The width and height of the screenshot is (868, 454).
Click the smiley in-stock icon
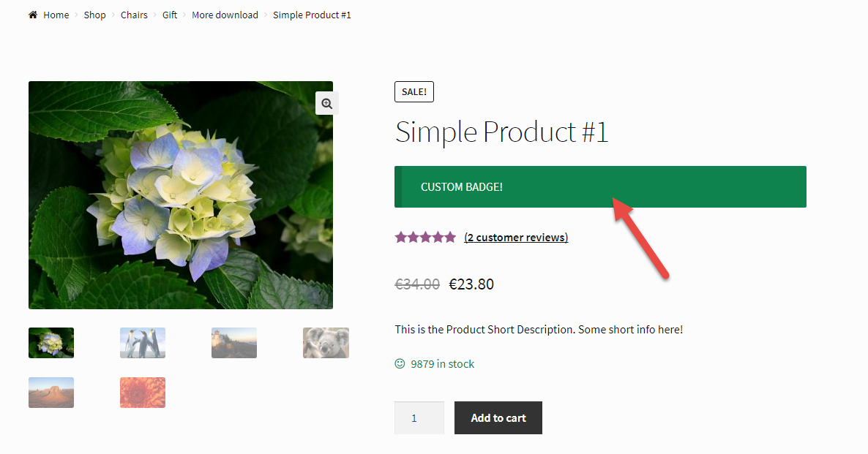(400, 363)
